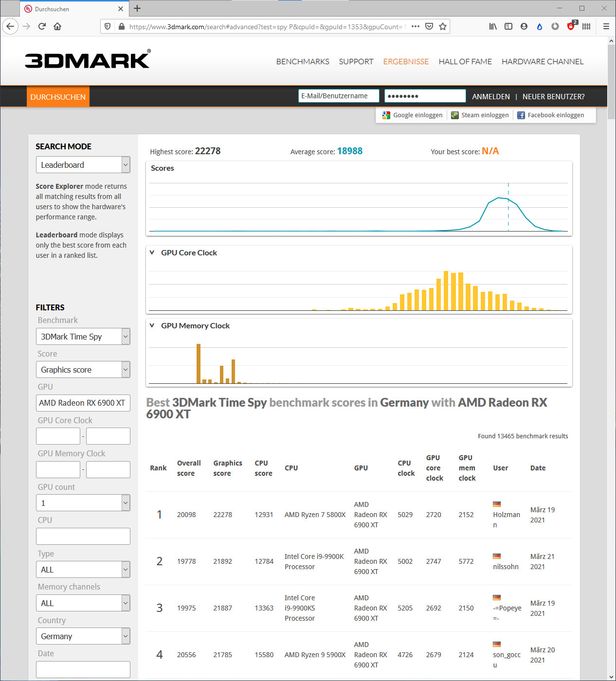This screenshot has width=616, height=681.
Task: Click the GPU Memory Clock minimum field
Action: (58, 470)
